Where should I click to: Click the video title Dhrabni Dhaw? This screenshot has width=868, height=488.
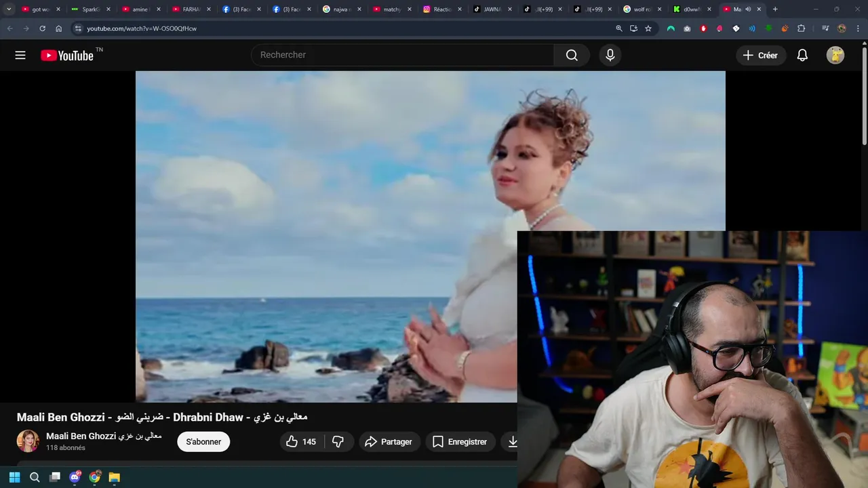(162, 417)
